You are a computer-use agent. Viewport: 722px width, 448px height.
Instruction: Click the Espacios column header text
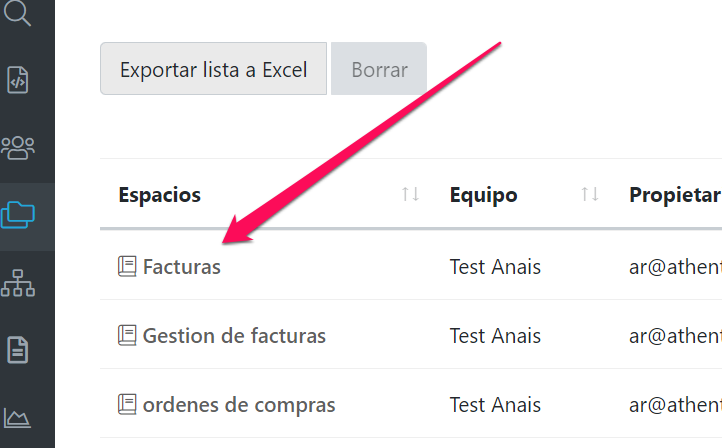click(x=160, y=195)
